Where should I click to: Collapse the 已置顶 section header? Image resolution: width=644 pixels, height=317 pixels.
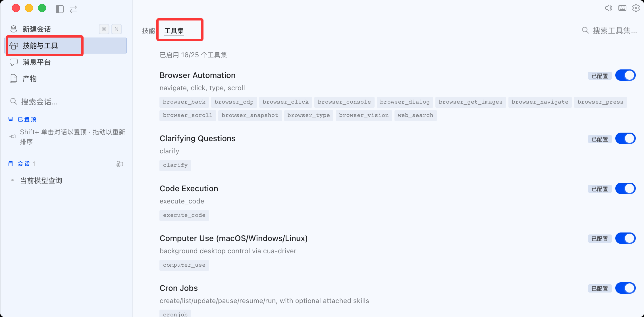coord(23,119)
